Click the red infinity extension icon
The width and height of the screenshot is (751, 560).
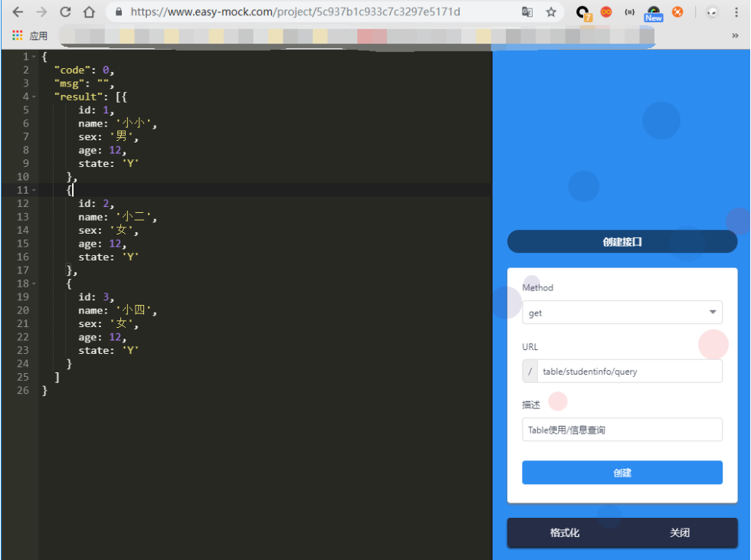[605, 11]
